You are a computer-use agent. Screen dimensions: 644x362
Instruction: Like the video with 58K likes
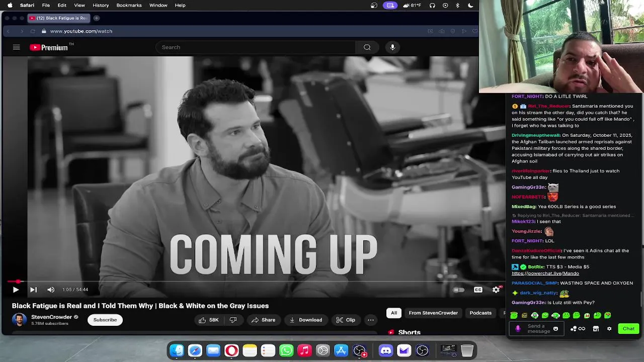tap(208, 320)
